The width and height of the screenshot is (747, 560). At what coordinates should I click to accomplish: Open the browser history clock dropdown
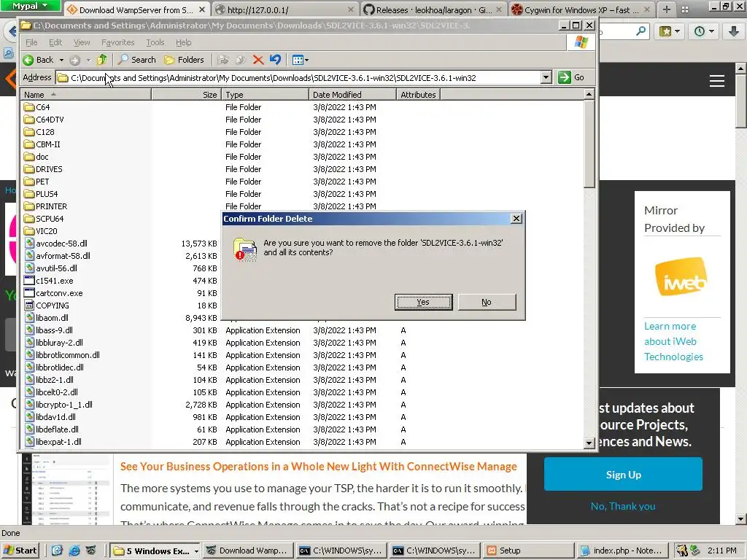pyautogui.click(x=705, y=31)
